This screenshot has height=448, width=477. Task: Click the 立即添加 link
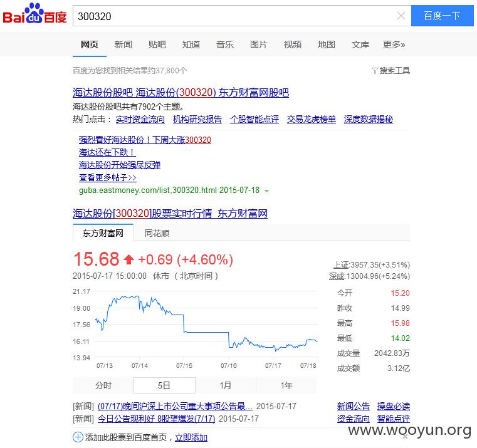pyautogui.click(x=191, y=437)
